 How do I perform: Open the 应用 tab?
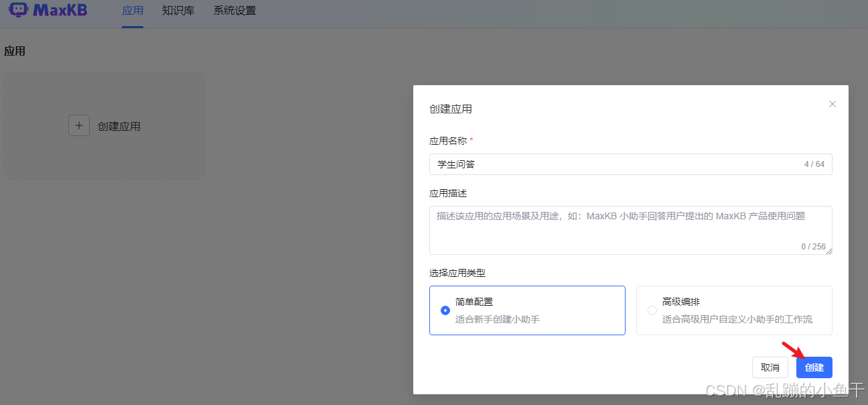pos(133,11)
